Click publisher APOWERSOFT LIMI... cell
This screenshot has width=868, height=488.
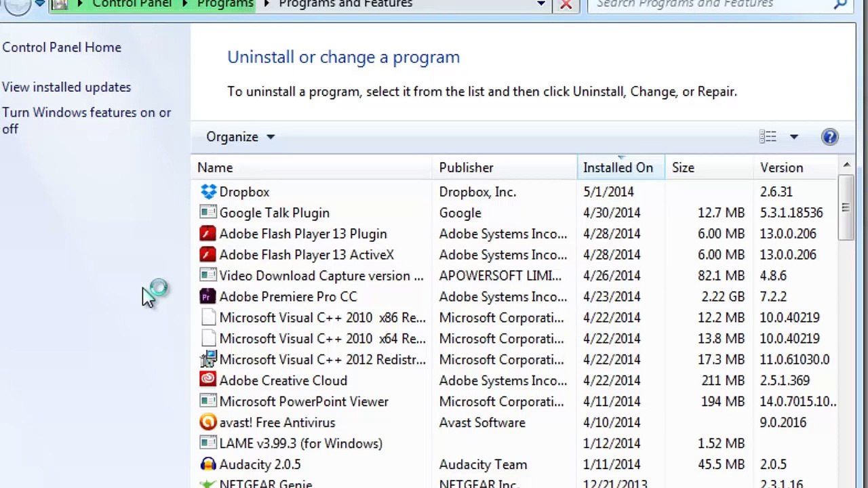point(500,276)
